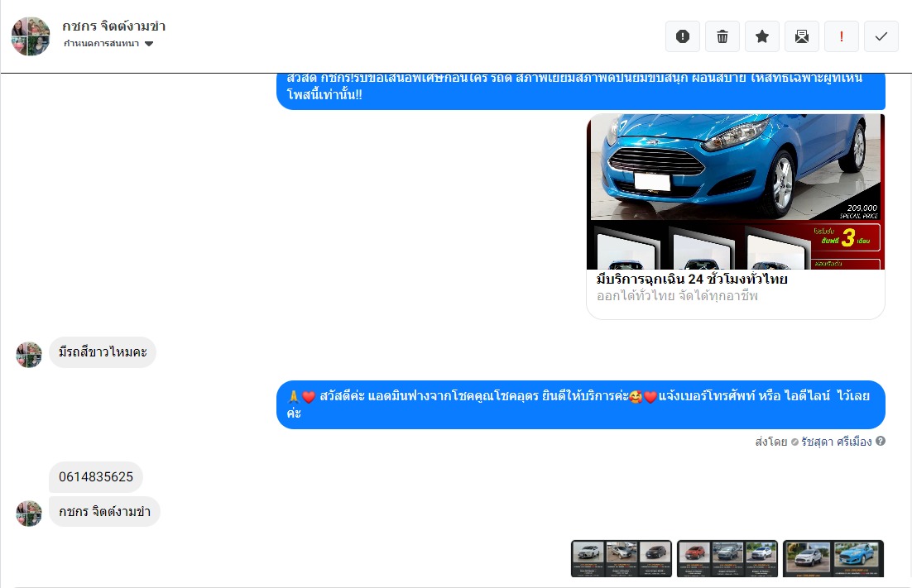Open middle car catalog thumbnail with red car

[727, 558]
